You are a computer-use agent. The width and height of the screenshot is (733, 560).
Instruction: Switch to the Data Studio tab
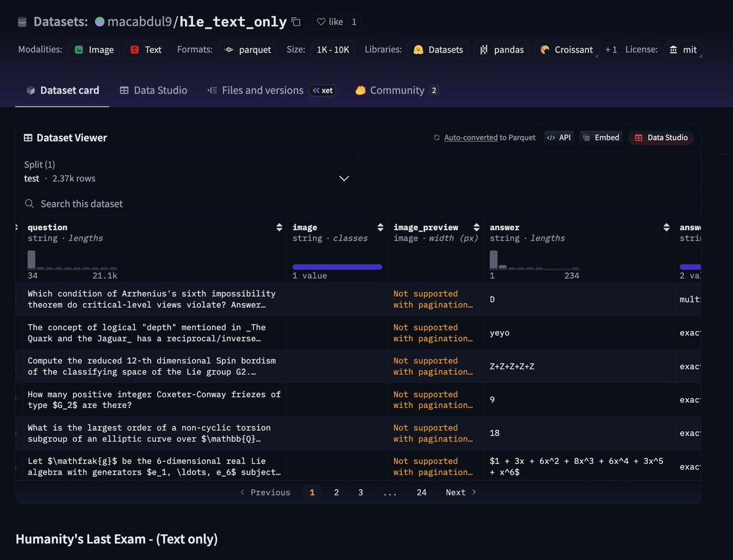click(x=153, y=90)
